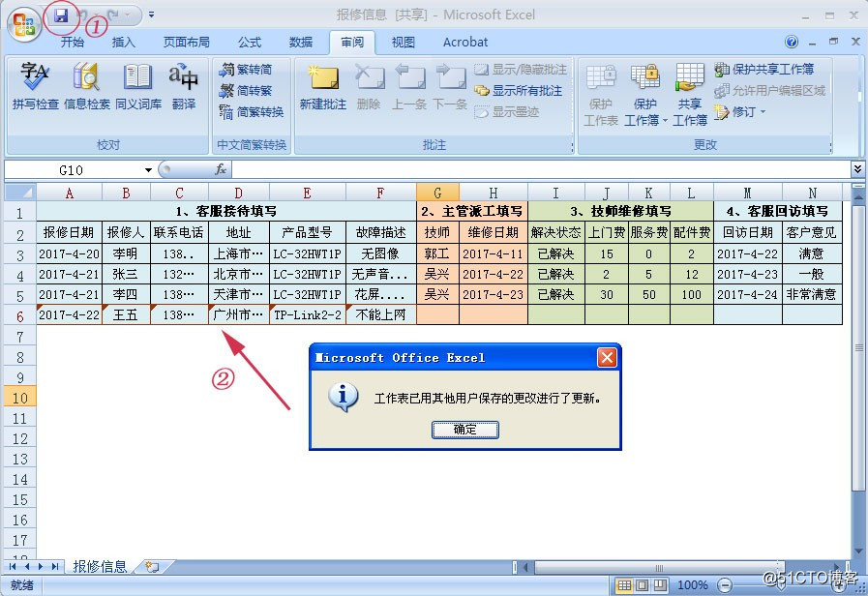The image size is (868, 596).
Task: Go to the next comment (下一条)
Action: pos(450,87)
